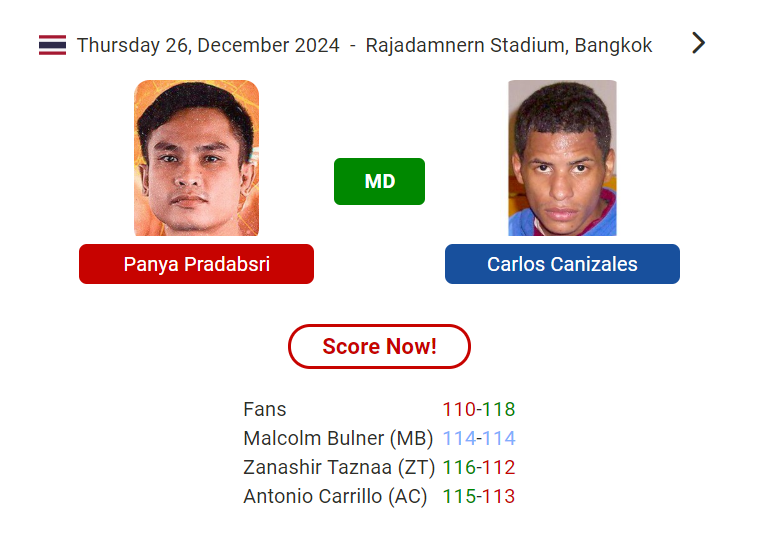Select the red Panya Pradabsri name button

(196, 264)
